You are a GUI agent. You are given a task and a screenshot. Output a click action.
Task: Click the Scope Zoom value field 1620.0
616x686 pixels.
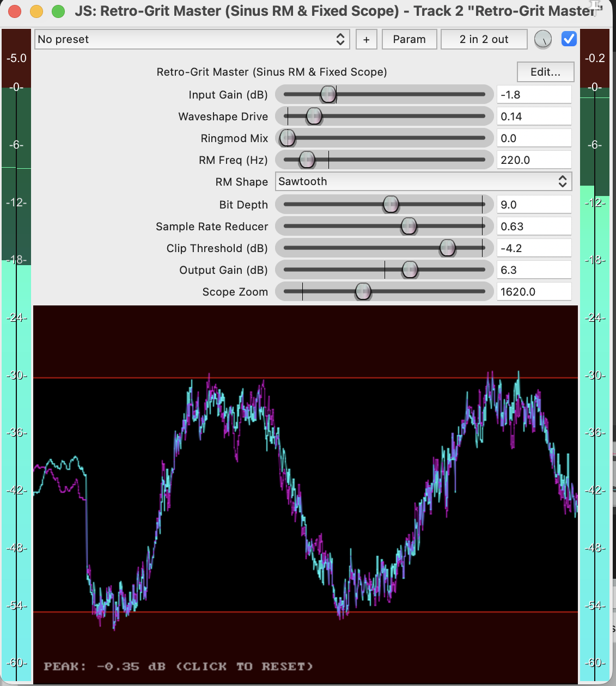coord(534,291)
